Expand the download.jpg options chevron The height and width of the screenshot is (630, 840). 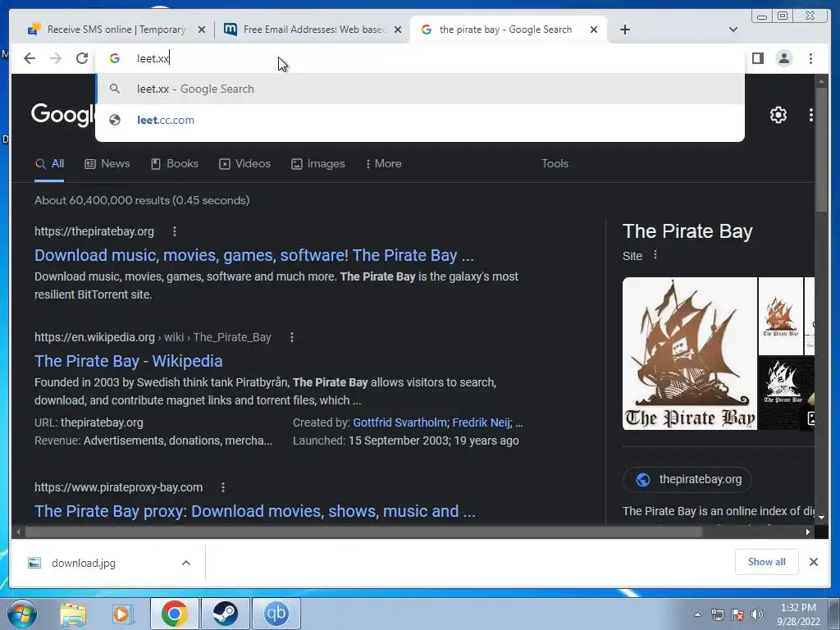(x=186, y=563)
